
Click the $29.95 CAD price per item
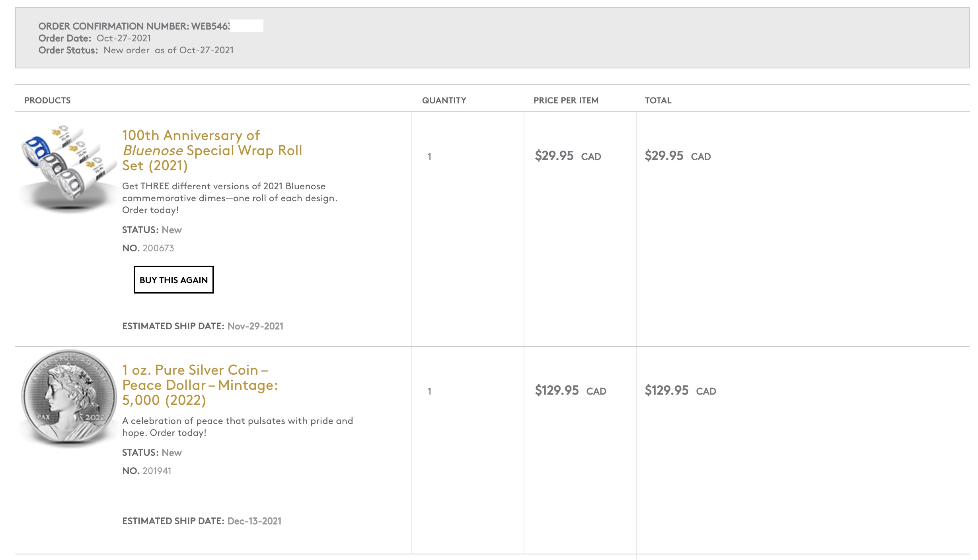568,156
